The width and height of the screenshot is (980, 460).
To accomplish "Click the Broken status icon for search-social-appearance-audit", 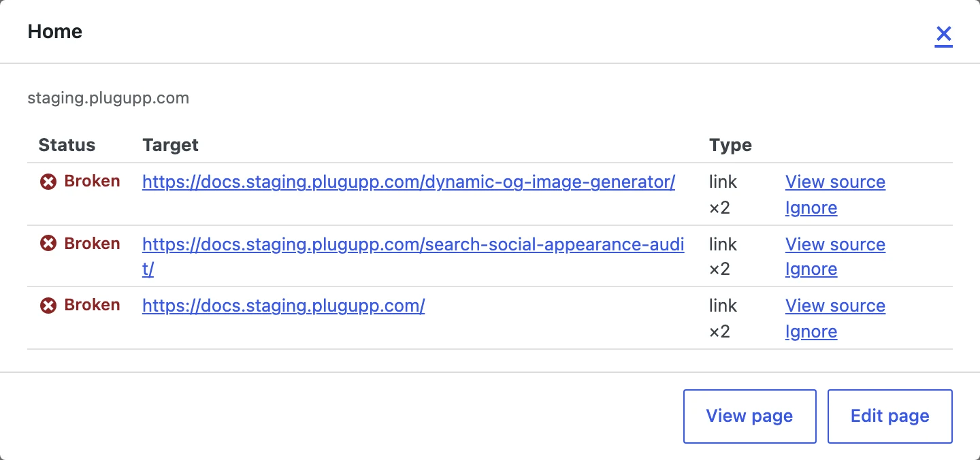I will pos(48,244).
